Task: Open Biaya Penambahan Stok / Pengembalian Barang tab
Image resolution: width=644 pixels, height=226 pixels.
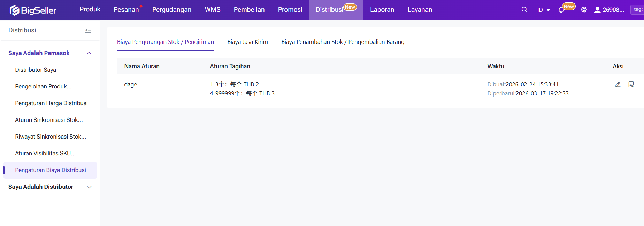Action: point(343,42)
